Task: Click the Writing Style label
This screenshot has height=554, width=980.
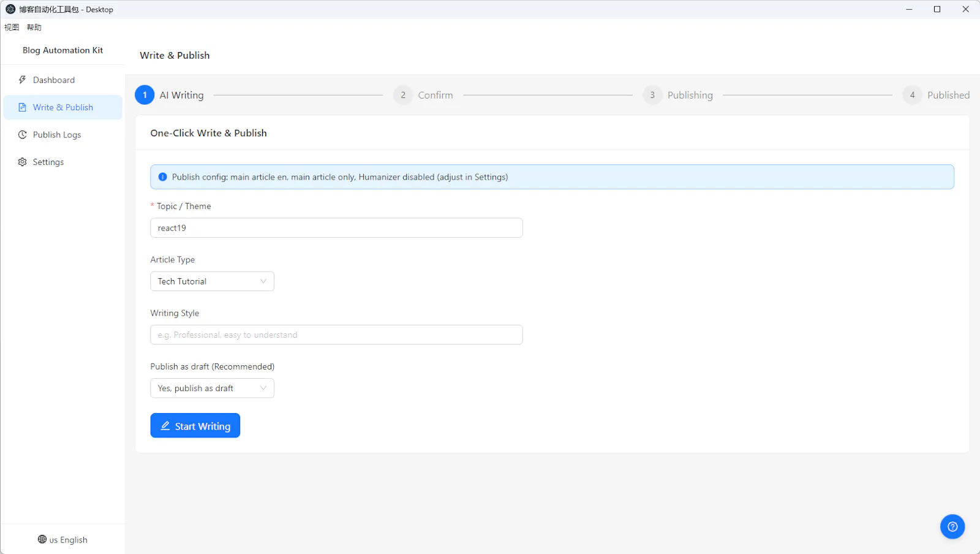Action: coord(175,313)
